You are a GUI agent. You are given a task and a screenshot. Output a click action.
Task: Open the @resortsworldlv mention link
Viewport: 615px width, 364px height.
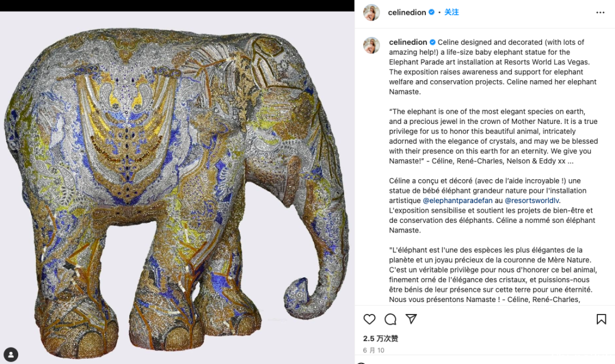[532, 201]
